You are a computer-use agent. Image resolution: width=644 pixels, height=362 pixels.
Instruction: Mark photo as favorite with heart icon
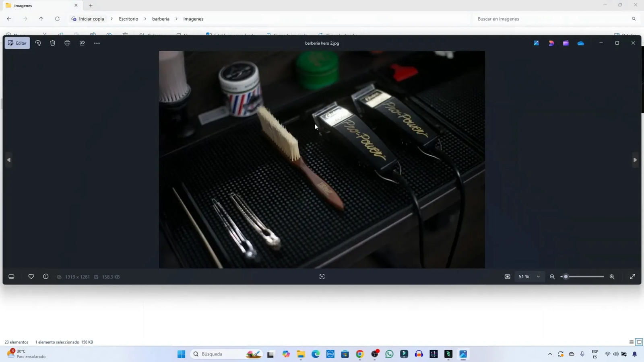(31, 277)
